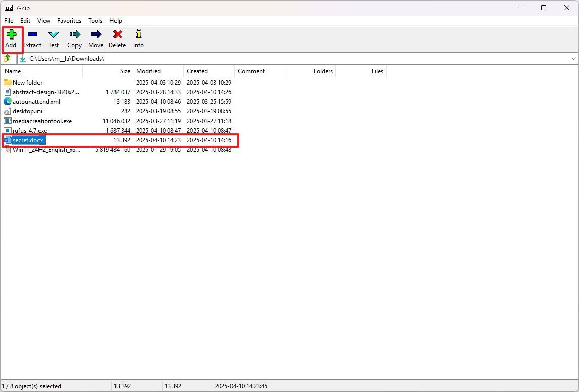Open the address bar dropdown arrow
Image resolution: width=579 pixels, height=392 pixels.
tap(574, 58)
